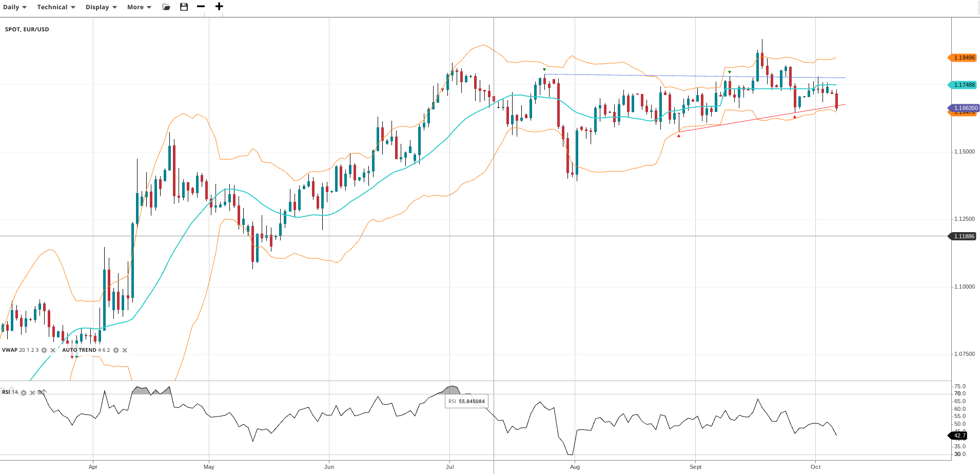This screenshot has height=474, width=980.
Task: Open RSI indicator settings gear
Action: click(x=24, y=393)
